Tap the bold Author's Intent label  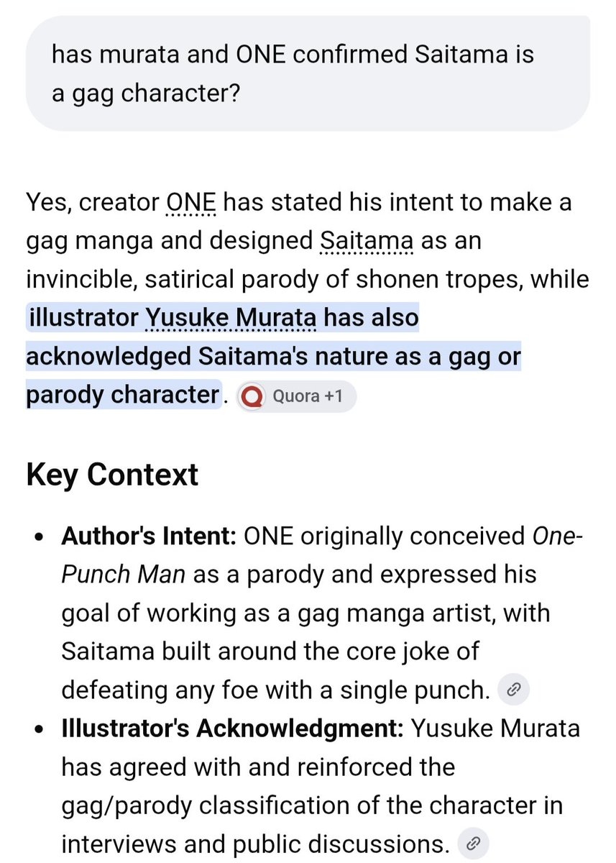[x=149, y=536]
